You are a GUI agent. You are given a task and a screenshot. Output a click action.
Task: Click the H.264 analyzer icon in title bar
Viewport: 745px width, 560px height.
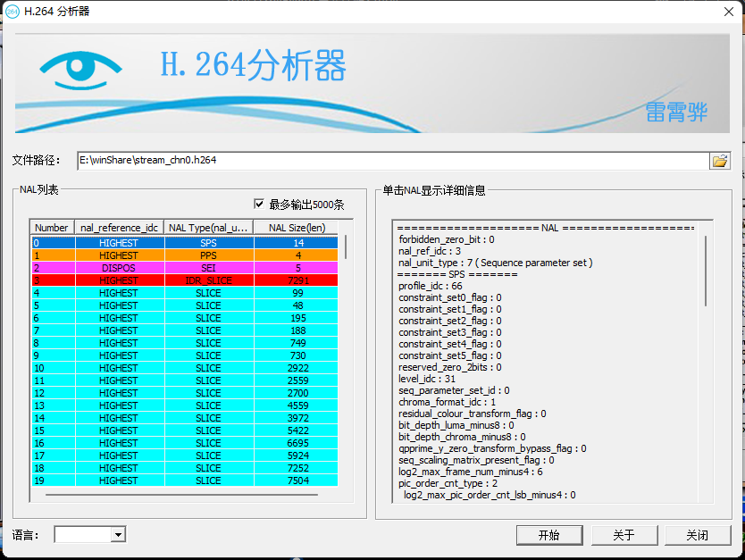pyautogui.click(x=11, y=11)
